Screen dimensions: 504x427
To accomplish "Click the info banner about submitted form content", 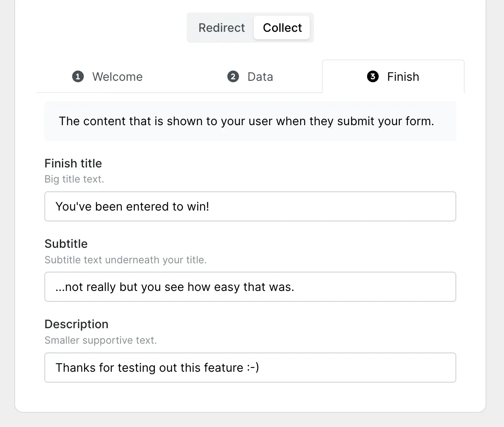I will click(x=250, y=121).
